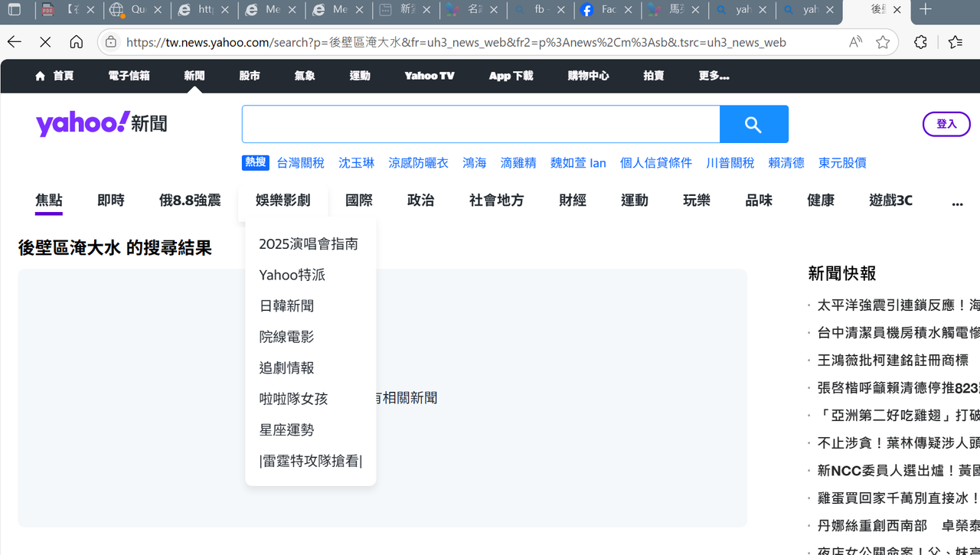980x555 pixels.
Task: Click trending search 個人信貸條件
Action: 656,163
